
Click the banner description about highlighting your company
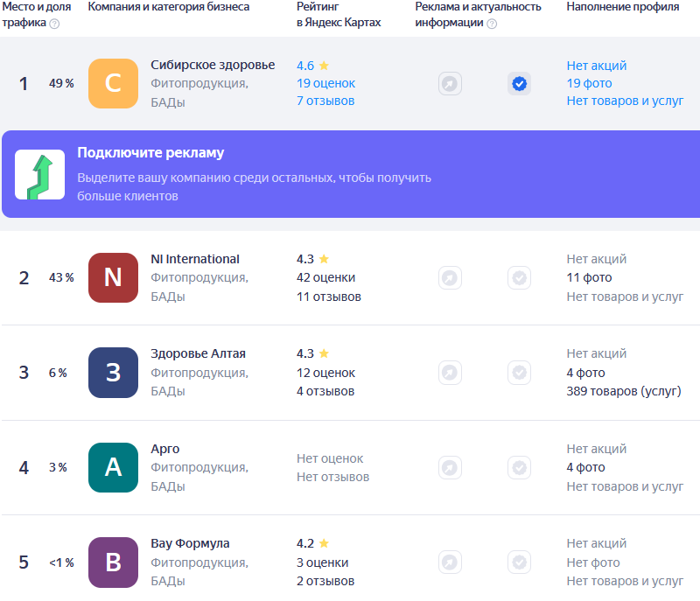pos(254,187)
